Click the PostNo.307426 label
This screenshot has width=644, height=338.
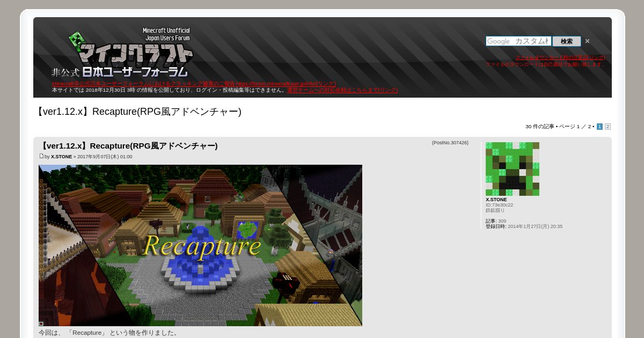(450, 143)
